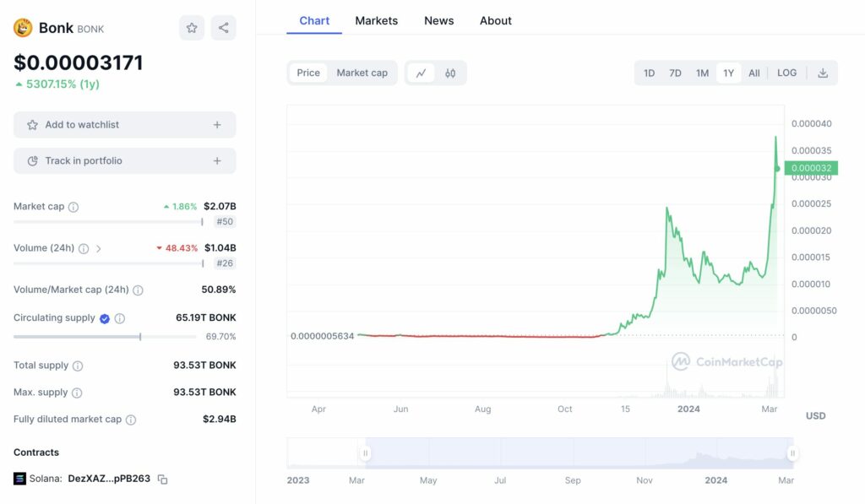Viewport: 865px width, 504px height.
Task: Download chart data using the download icon
Action: pyautogui.click(x=823, y=73)
